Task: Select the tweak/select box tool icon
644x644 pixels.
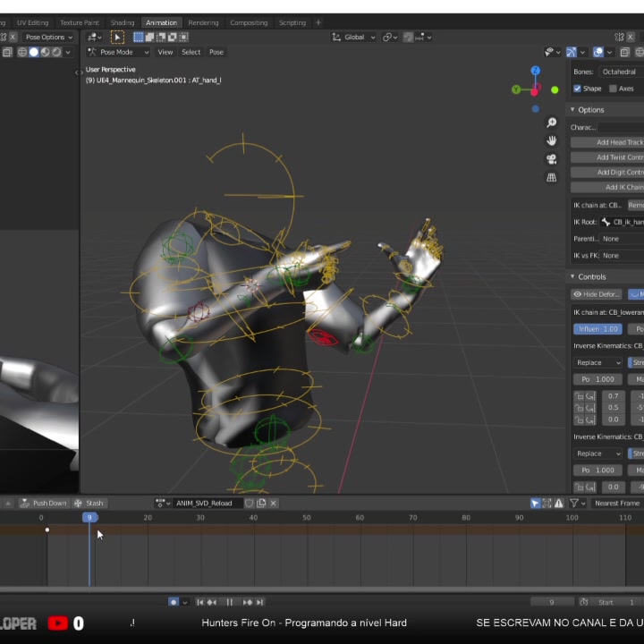Action: click(x=117, y=38)
